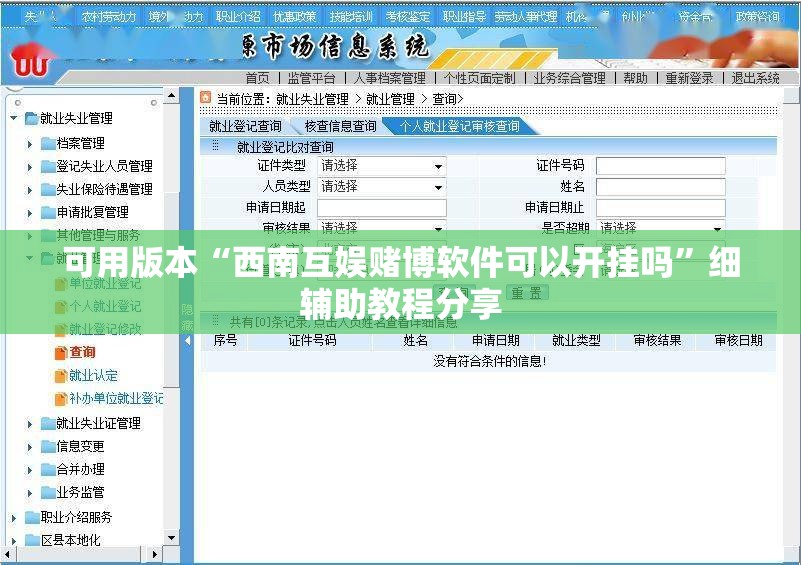Expand the 职业介绍服务 node arrow

click(14, 518)
